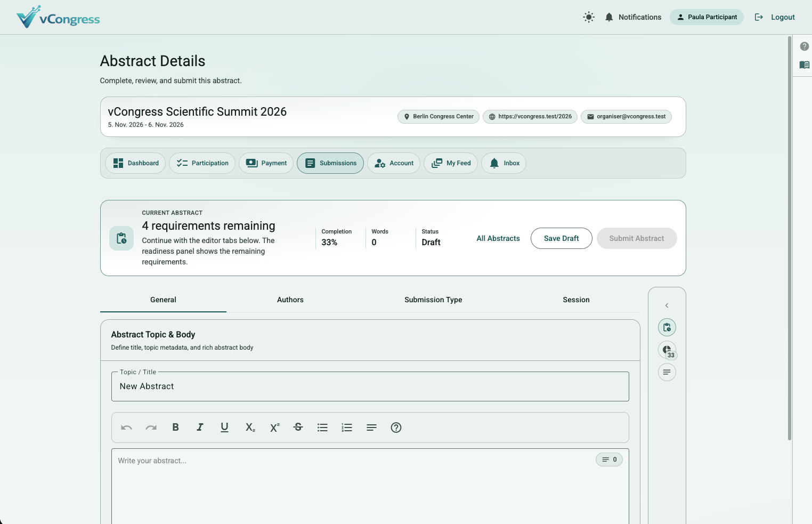Click the vCongress logo
The image size is (812, 524).
tap(58, 17)
